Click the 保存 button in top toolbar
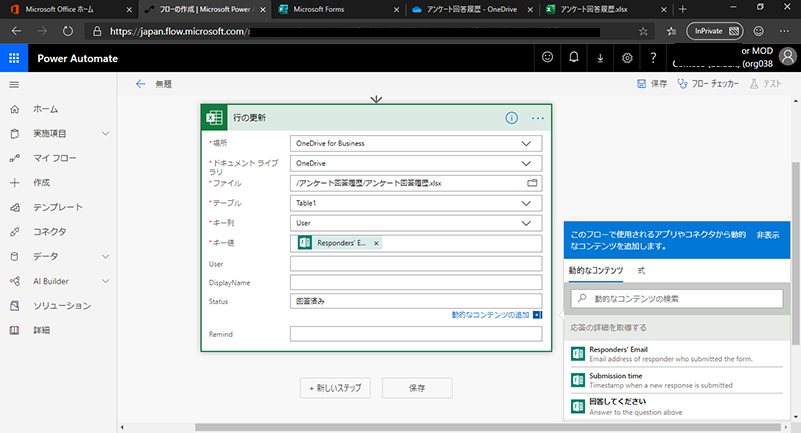 (x=652, y=84)
